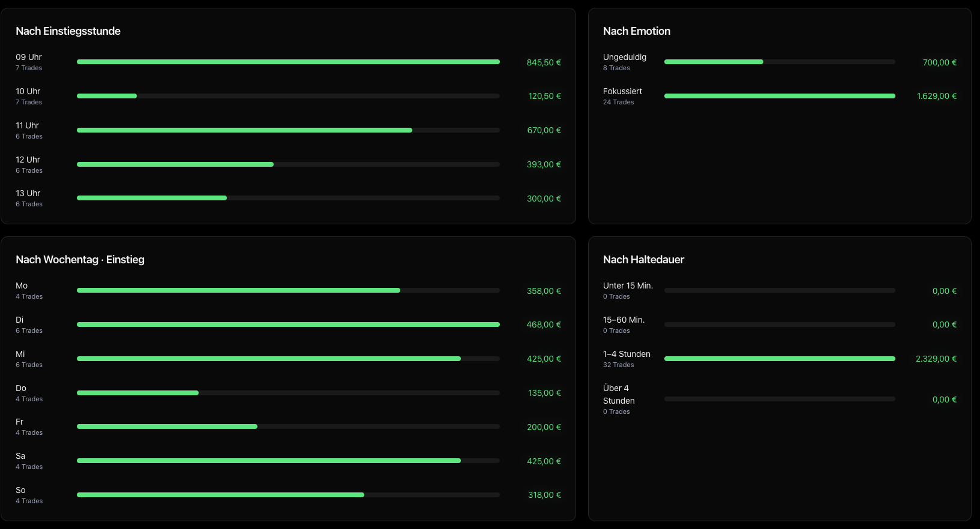
Task: Select the Fr weekday label
Action: pos(19,422)
